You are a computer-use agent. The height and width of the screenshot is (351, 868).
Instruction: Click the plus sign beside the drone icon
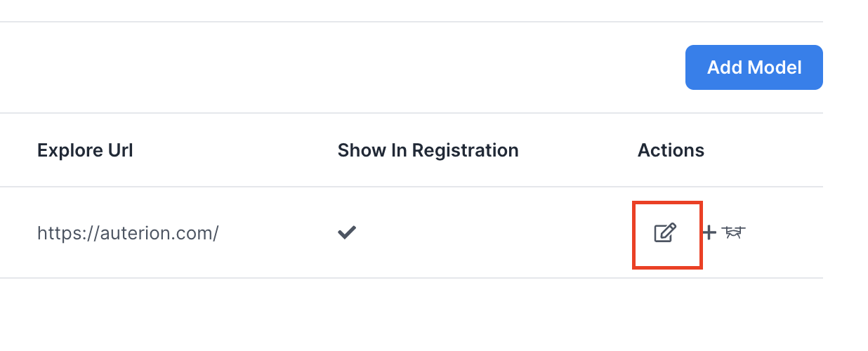pos(709,233)
